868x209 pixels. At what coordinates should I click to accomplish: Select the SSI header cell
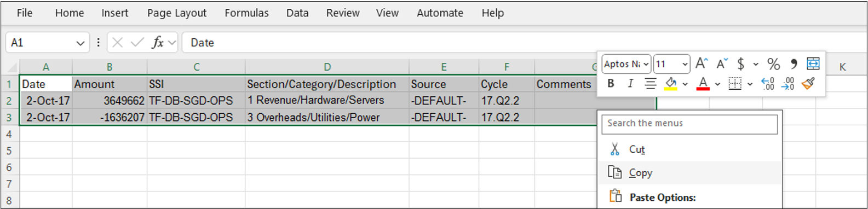[196, 84]
